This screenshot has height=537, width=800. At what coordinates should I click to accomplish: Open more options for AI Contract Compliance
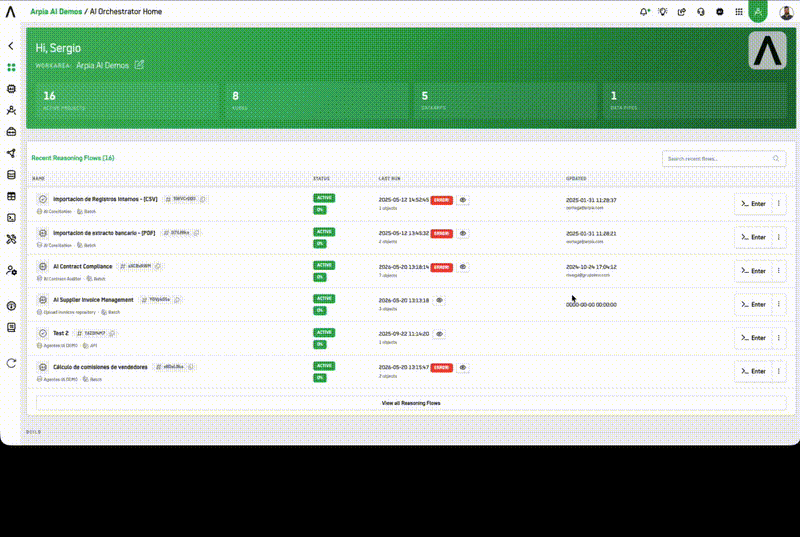coord(779,271)
